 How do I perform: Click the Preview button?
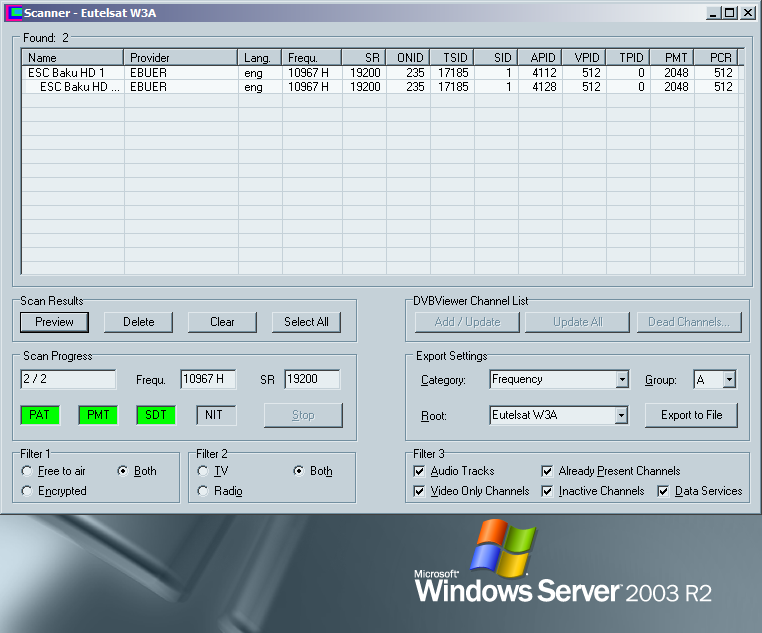[54, 322]
